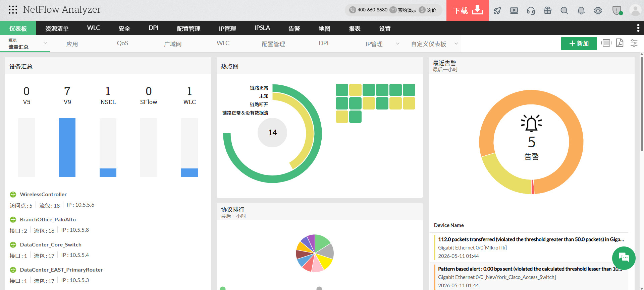Open the WirelessController device link
This screenshot has width=644, height=290.
point(43,194)
